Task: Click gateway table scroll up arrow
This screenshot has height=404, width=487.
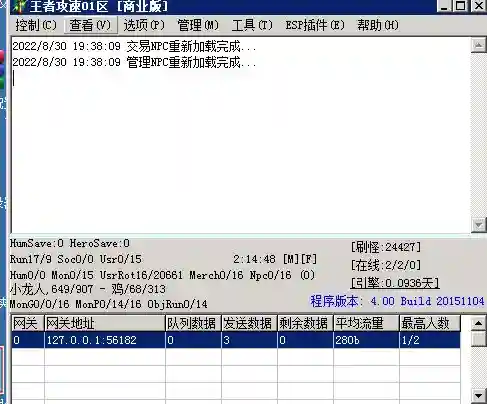Action: 478,323
